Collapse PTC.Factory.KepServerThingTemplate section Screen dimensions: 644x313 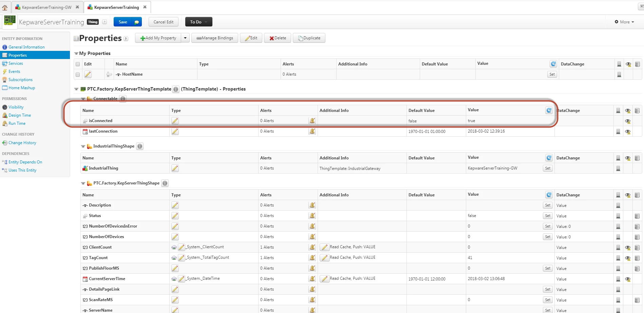(76, 89)
